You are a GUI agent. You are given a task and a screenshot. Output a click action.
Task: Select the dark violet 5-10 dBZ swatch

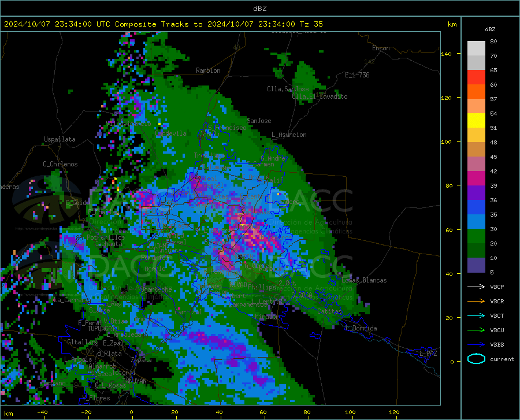tap(476, 265)
